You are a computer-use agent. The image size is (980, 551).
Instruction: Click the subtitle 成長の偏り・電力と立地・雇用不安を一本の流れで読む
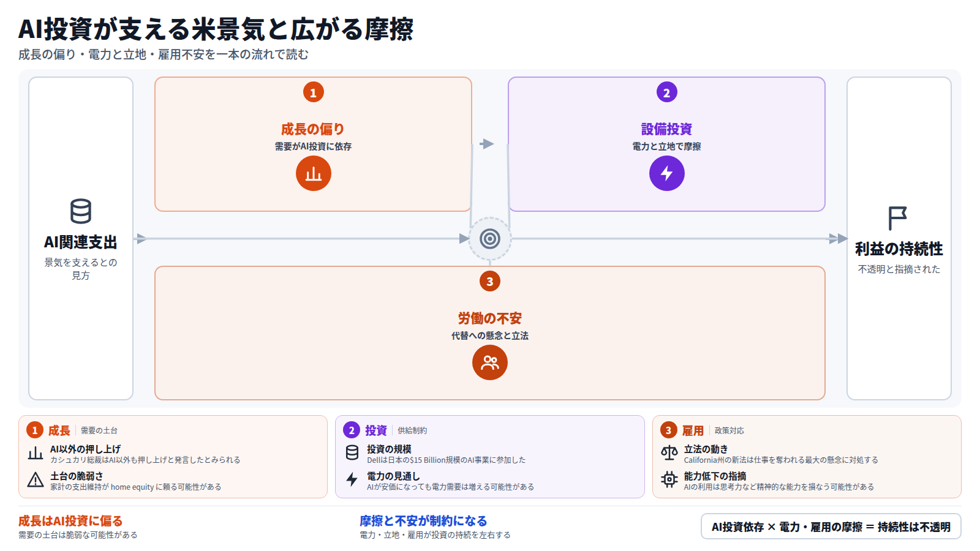tap(164, 54)
